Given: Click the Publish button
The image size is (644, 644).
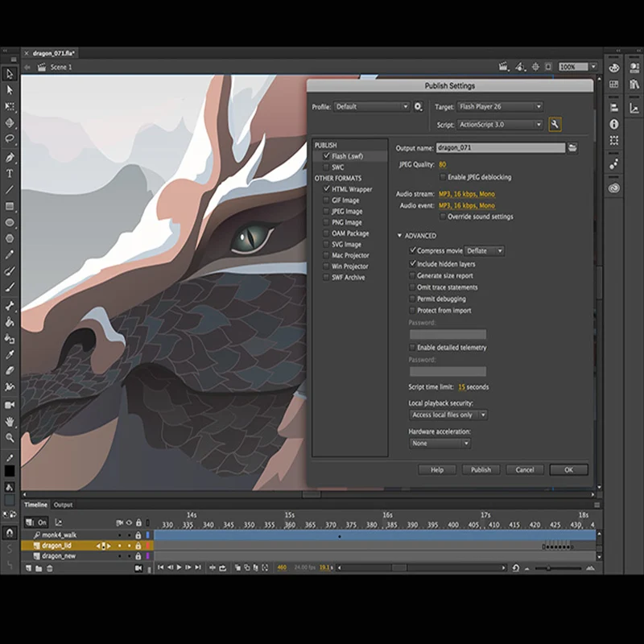Looking at the screenshot, I should point(481,469).
